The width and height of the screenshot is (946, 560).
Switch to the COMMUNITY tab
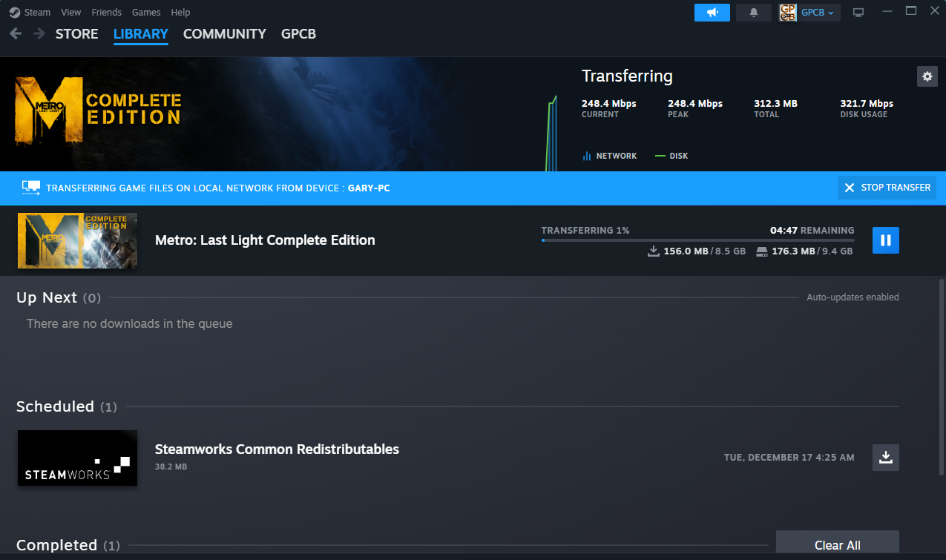pyautogui.click(x=224, y=33)
